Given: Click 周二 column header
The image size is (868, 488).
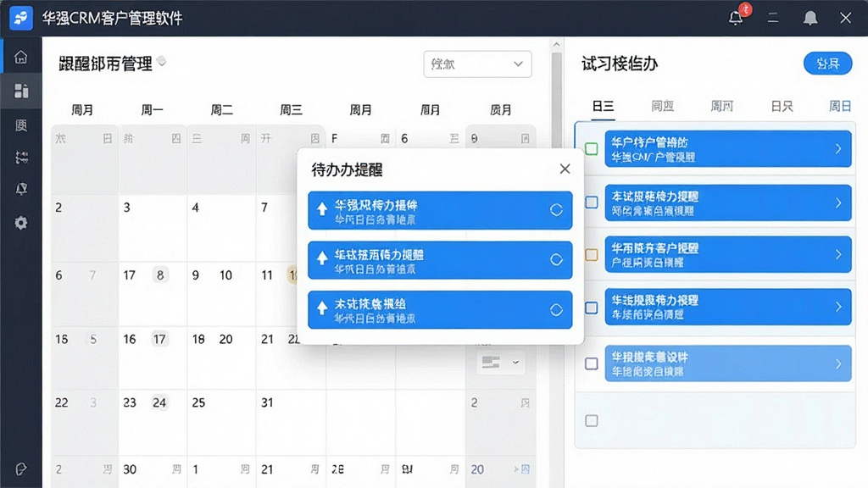Looking at the screenshot, I should (221, 110).
